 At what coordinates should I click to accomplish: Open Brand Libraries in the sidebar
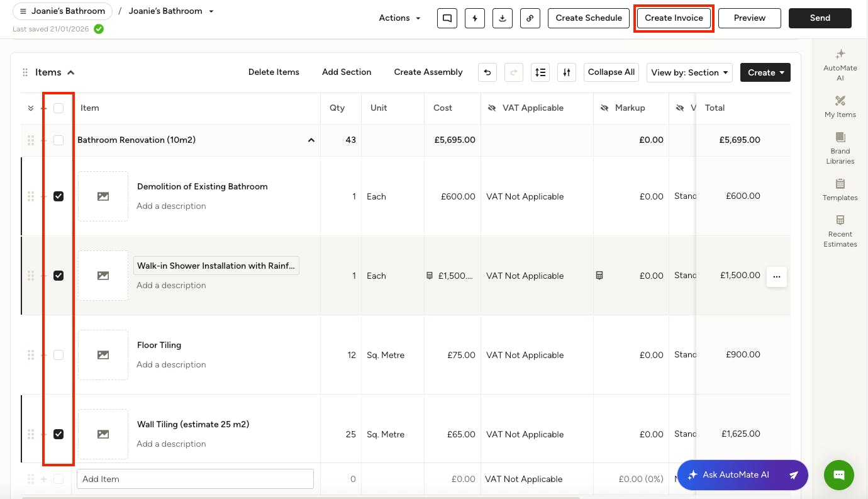pyautogui.click(x=840, y=148)
